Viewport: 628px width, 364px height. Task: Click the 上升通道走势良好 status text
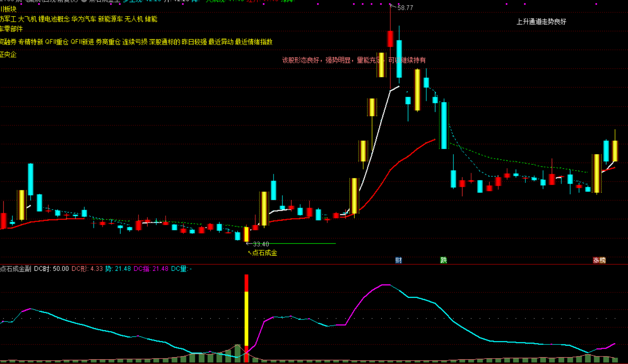pos(541,22)
